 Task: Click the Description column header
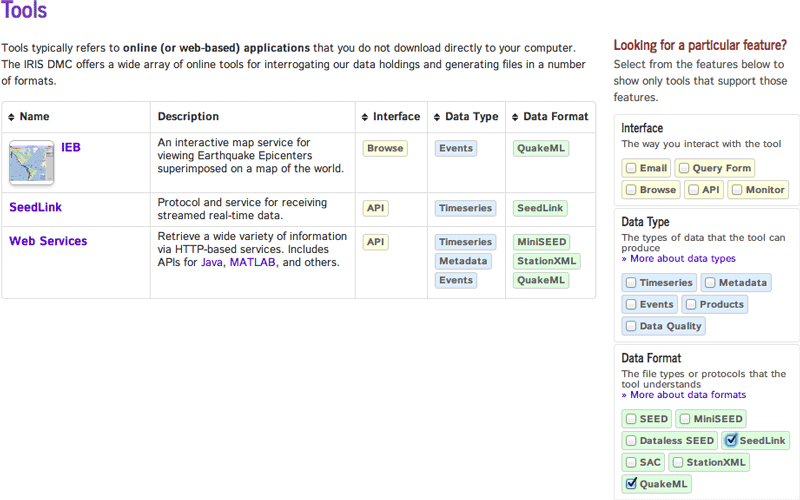(188, 116)
